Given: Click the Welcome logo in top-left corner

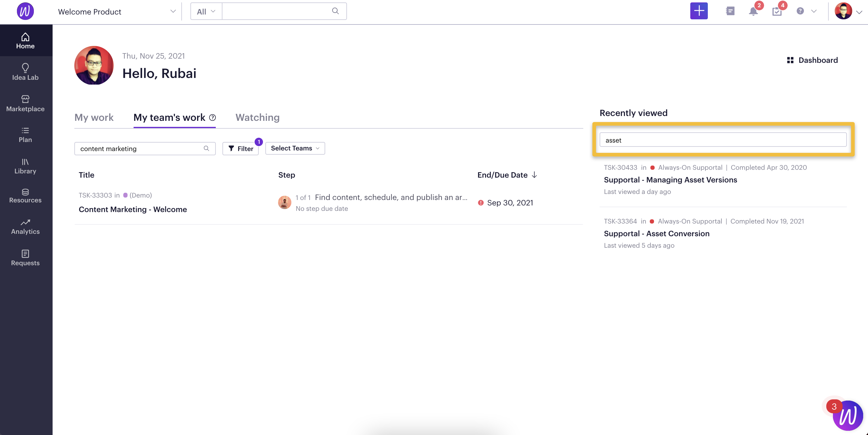Looking at the screenshot, I should 25,11.
